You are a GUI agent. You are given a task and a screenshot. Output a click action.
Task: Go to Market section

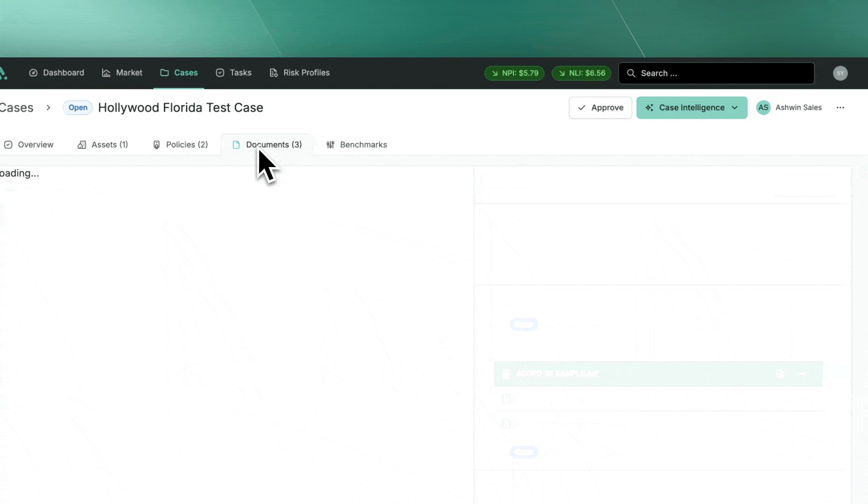(x=122, y=73)
